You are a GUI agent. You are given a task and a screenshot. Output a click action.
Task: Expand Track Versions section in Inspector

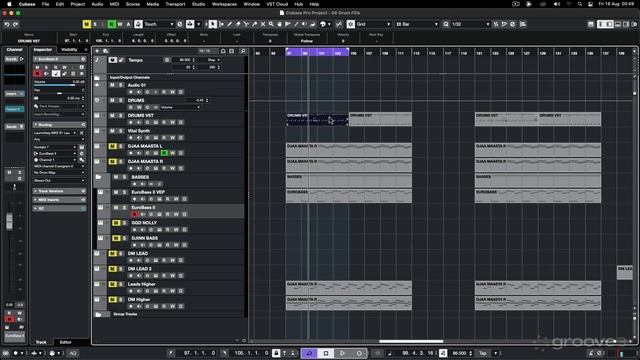coord(60,191)
